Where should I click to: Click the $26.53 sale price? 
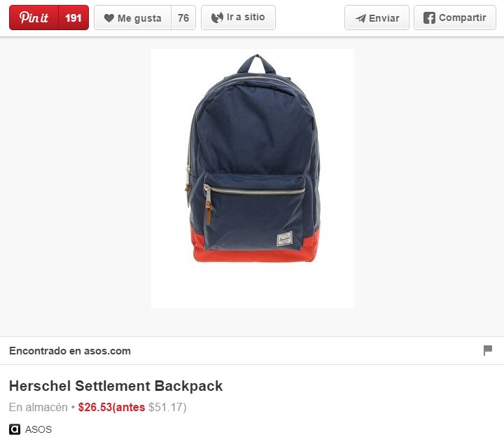[x=95, y=407]
